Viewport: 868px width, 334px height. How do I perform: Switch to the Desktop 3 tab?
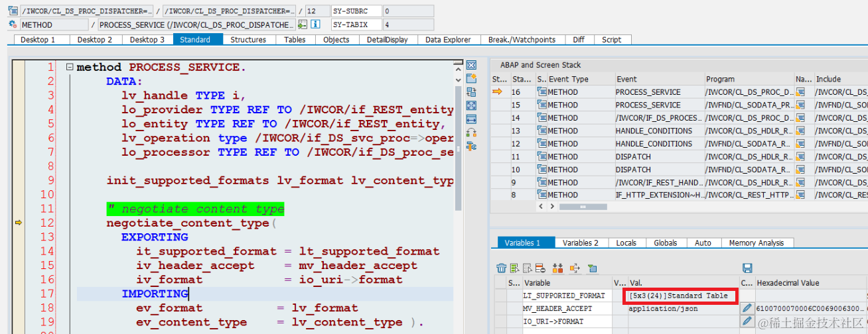(147, 40)
